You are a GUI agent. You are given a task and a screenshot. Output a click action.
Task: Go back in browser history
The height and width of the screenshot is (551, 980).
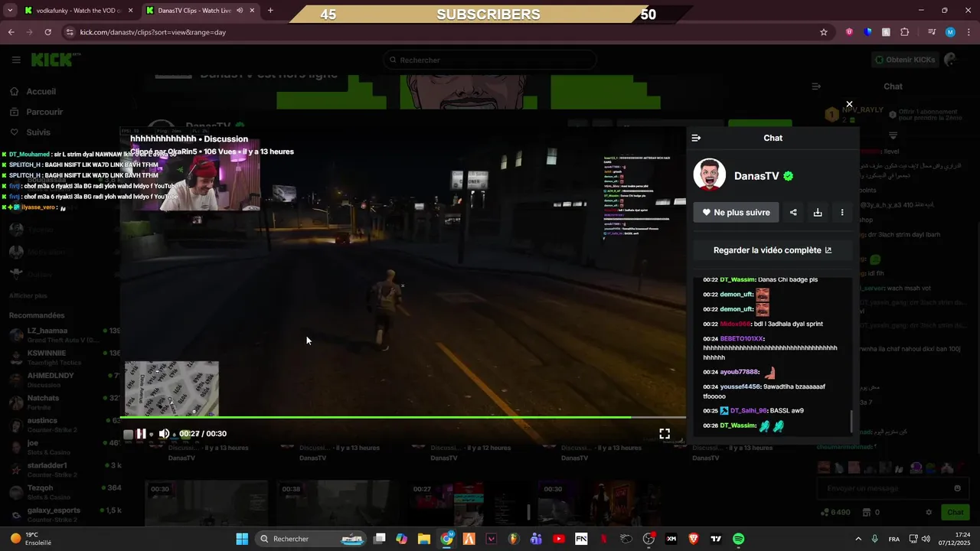click(x=11, y=32)
